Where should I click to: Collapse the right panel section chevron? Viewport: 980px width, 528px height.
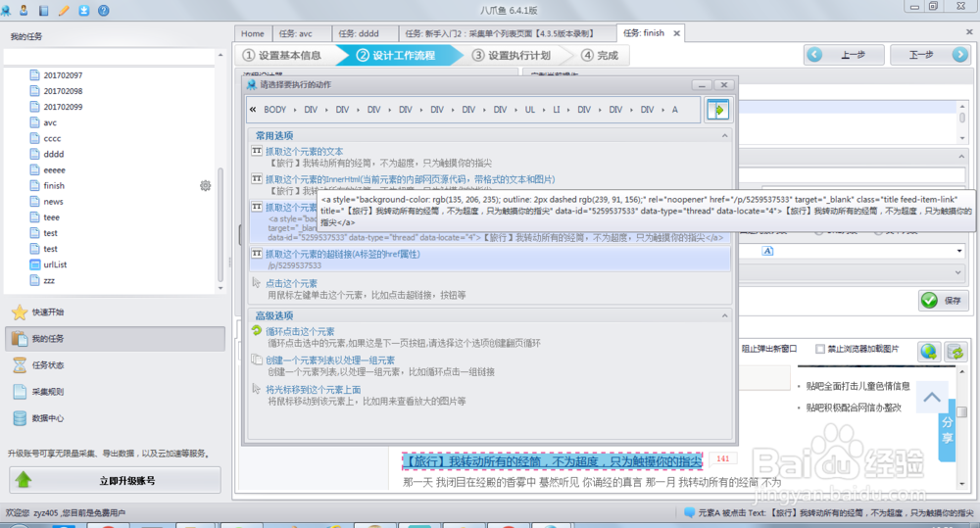(x=961, y=156)
